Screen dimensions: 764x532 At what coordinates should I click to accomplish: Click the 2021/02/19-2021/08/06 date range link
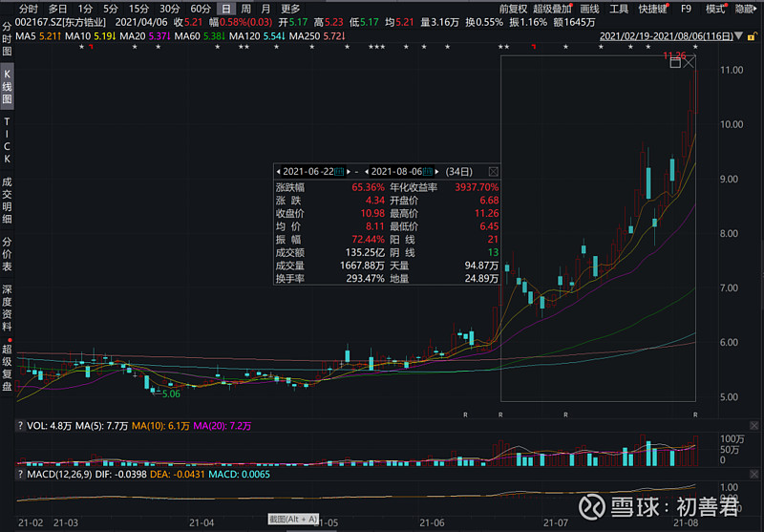tap(666, 36)
